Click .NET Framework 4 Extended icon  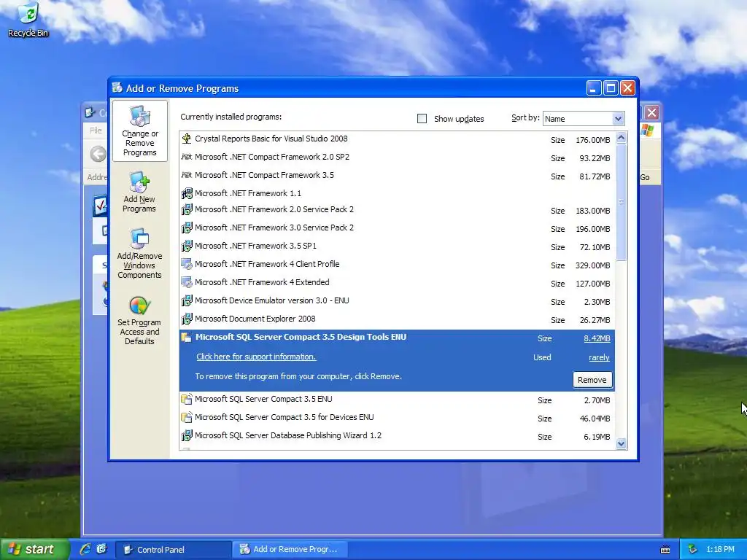click(x=187, y=282)
